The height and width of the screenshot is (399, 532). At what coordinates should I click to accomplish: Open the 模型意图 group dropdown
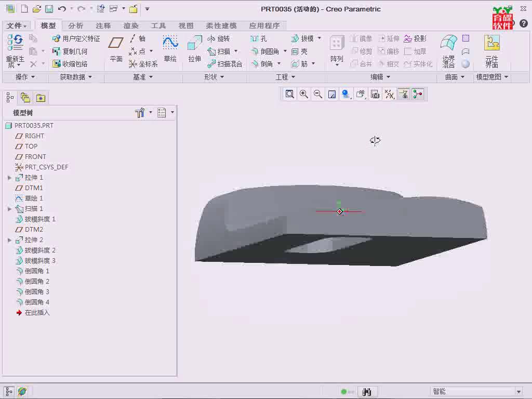point(492,77)
